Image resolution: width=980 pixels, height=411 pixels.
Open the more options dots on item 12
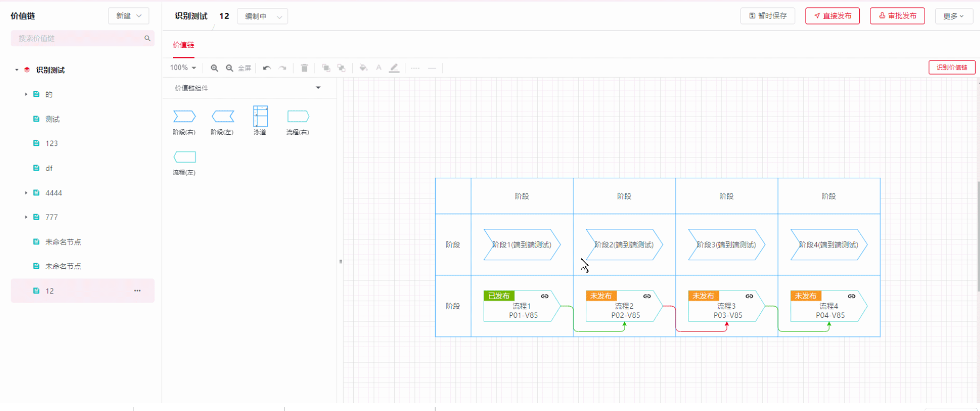tap(137, 291)
